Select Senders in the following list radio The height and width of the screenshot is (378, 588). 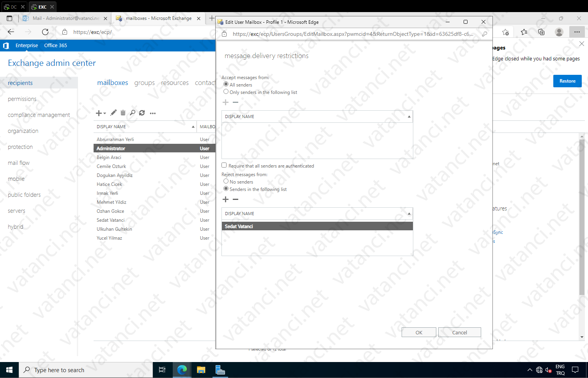[x=226, y=189]
